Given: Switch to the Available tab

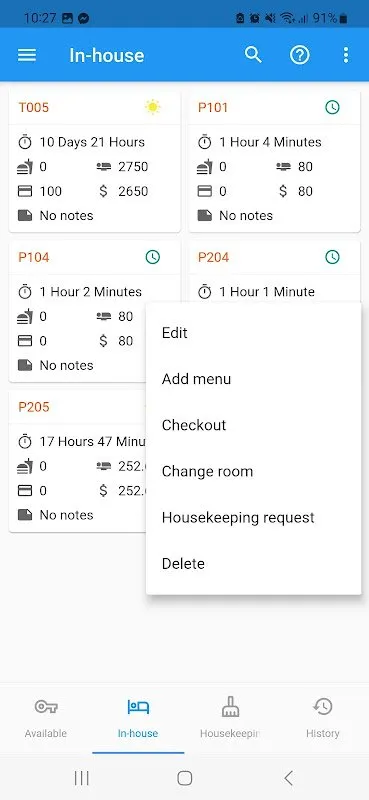Looking at the screenshot, I should pyautogui.click(x=46, y=719).
